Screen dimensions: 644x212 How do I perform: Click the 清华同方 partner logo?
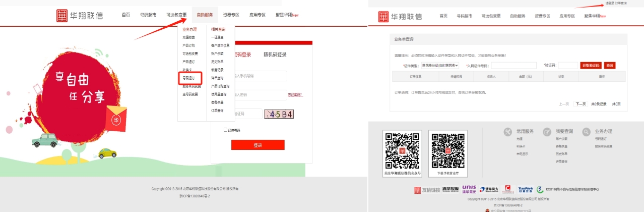pos(488,190)
